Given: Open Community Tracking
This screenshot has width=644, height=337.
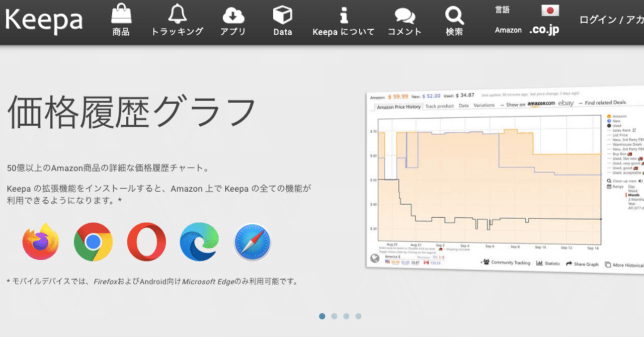Looking at the screenshot, I should click(506, 263).
